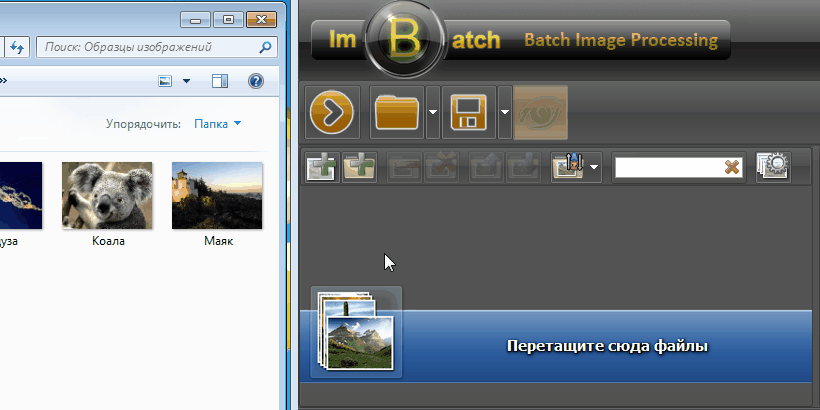Toggle the Explorer preview pane button
Screen dimensions: 820x410
pos(220,81)
